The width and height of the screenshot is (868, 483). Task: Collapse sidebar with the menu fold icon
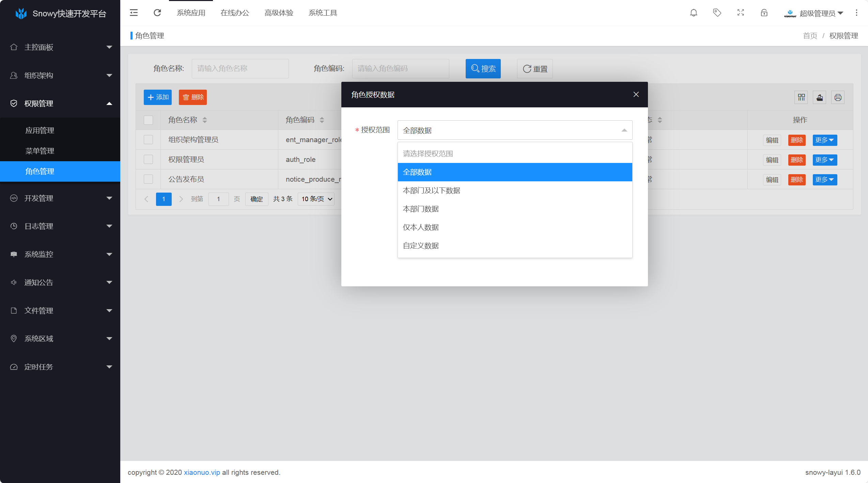(134, 13)
